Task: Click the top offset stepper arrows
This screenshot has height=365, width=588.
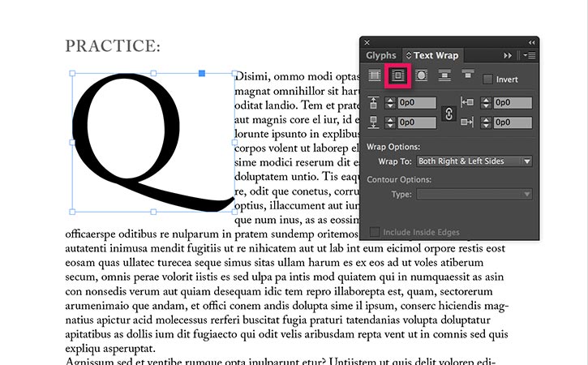Action: (x=389, y=103)
